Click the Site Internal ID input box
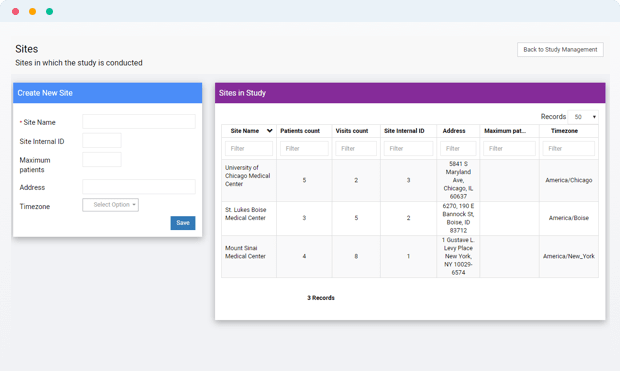 (x=102, y=140)
